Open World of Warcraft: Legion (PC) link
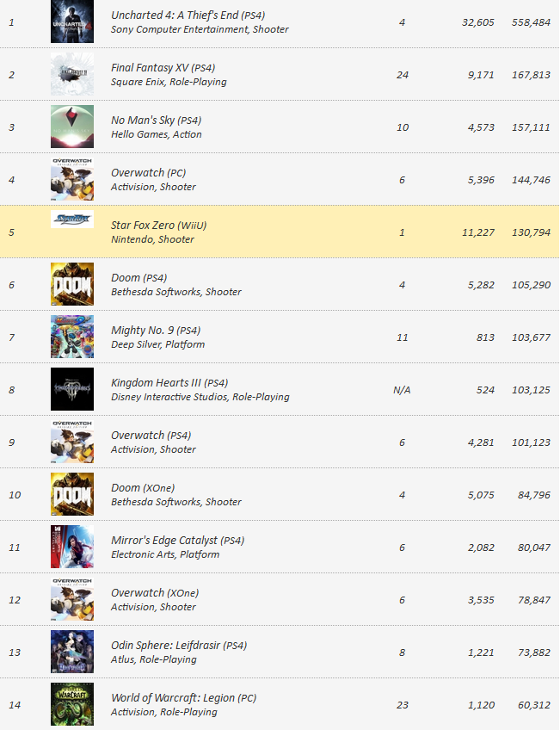 [184, 698]
